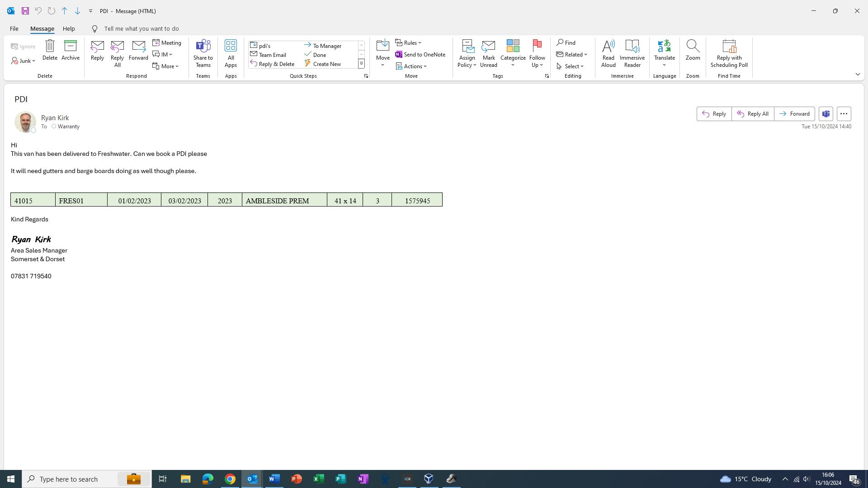
Task: Click the Delete trash can icon
Action: [x=50, y=46]
